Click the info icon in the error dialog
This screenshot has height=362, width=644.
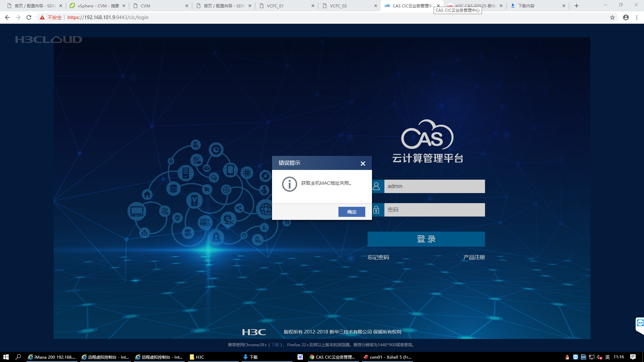pos(289,184)
